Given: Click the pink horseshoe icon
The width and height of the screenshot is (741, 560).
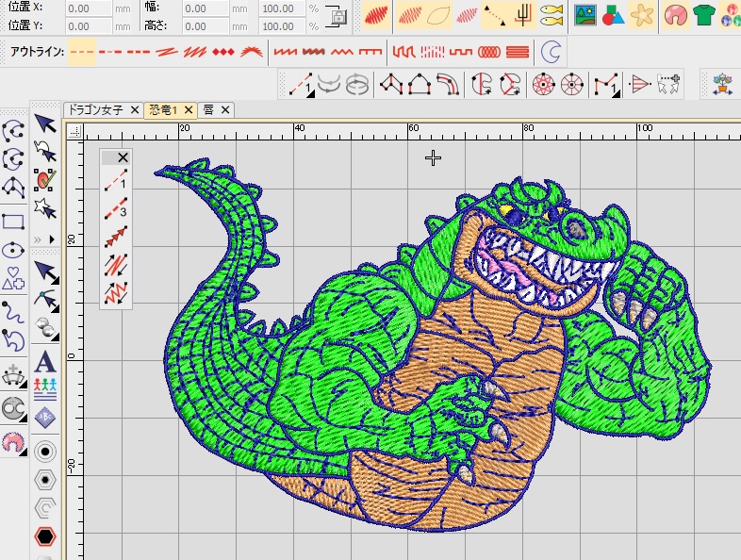Looking at the screenshot, I should click(x=676, y=15).
